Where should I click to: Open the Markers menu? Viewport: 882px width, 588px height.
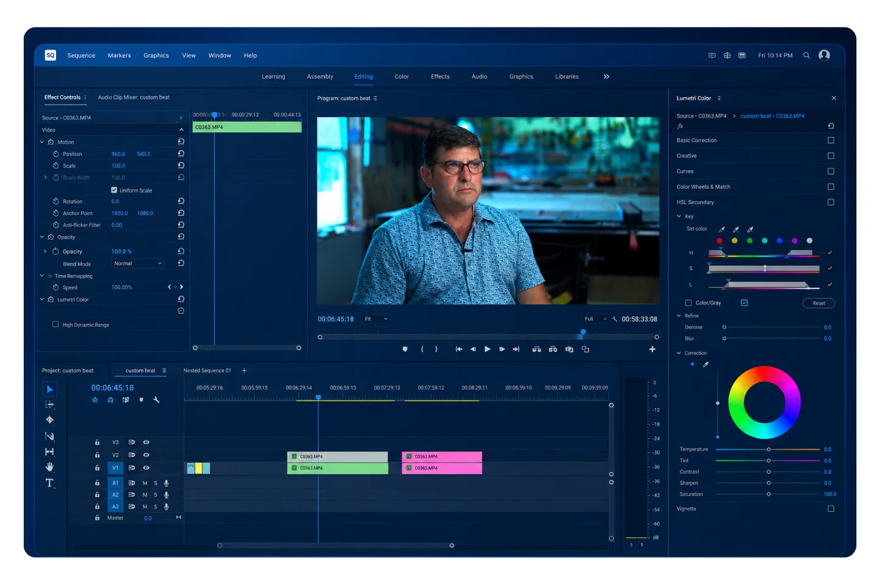point(119,55)
